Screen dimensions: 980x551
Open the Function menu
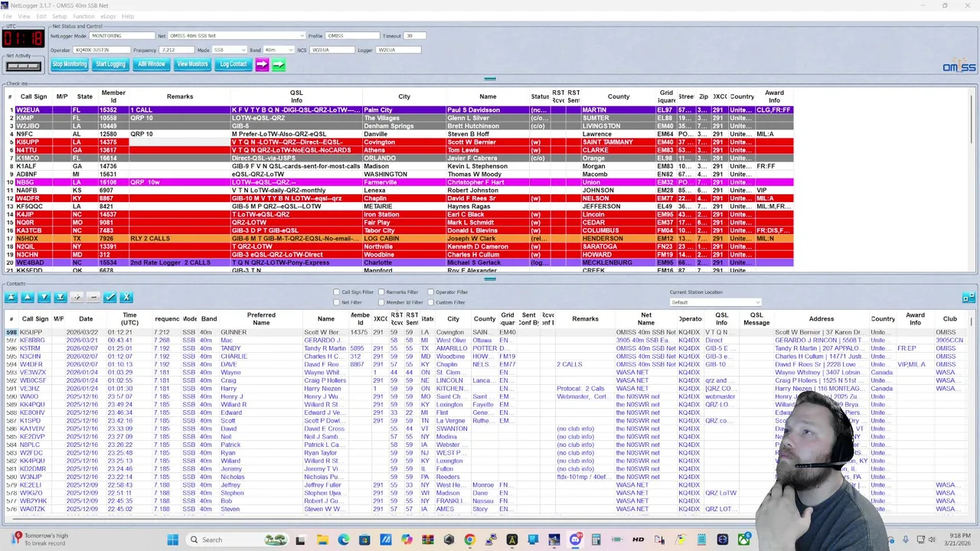coord(83,16)
